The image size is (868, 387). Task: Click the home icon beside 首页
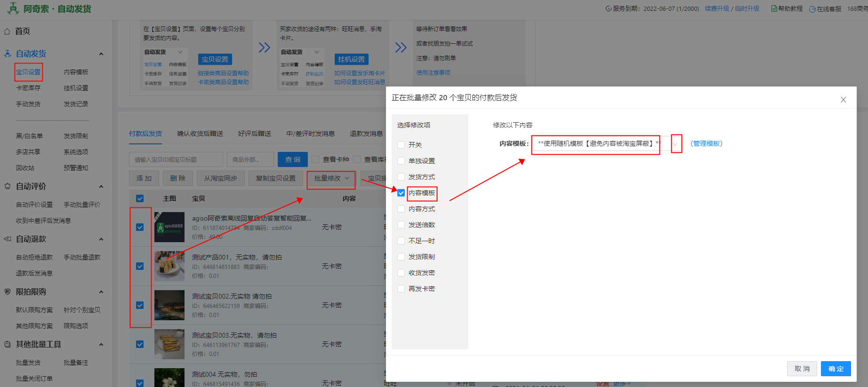[x=7, y=31]
